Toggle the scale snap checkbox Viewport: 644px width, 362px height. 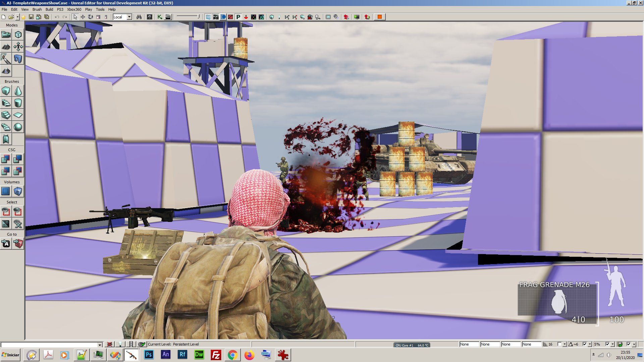click(x=607, y=344)
